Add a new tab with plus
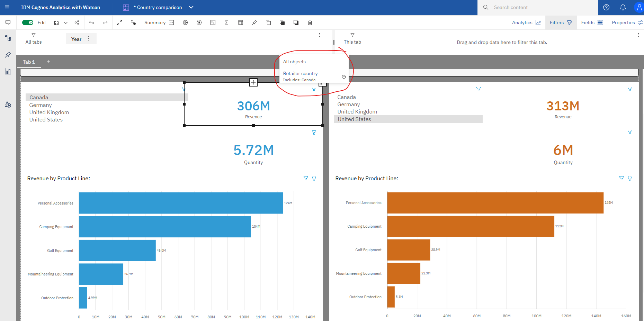 [48, 62]
